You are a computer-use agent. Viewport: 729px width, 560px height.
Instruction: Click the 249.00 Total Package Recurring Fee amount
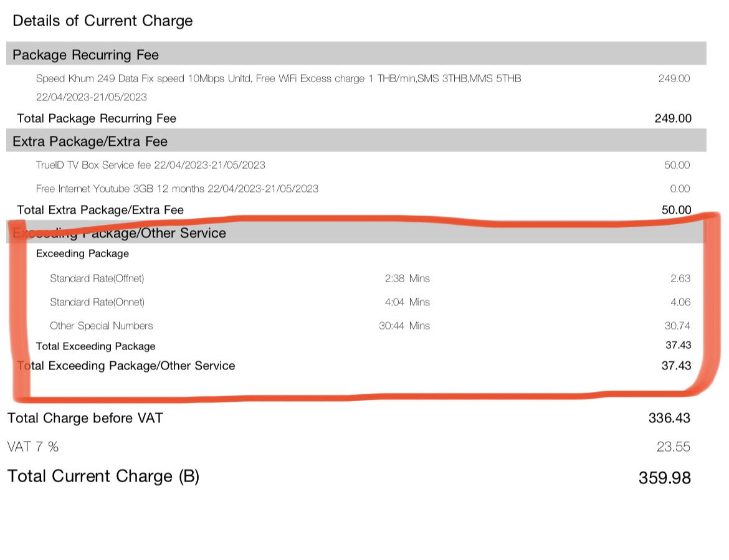click(673, 118)
